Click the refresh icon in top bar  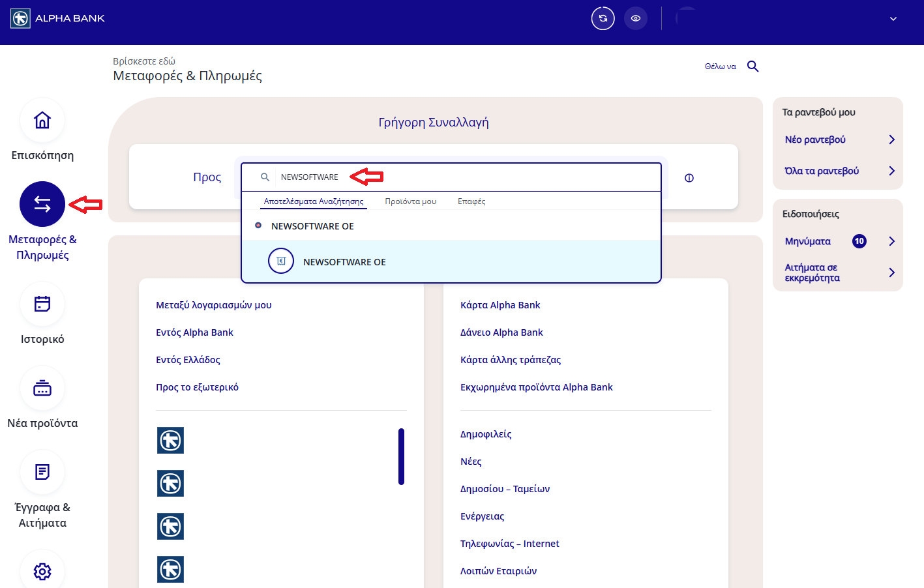pyautogui.click(x=603, y=18)
